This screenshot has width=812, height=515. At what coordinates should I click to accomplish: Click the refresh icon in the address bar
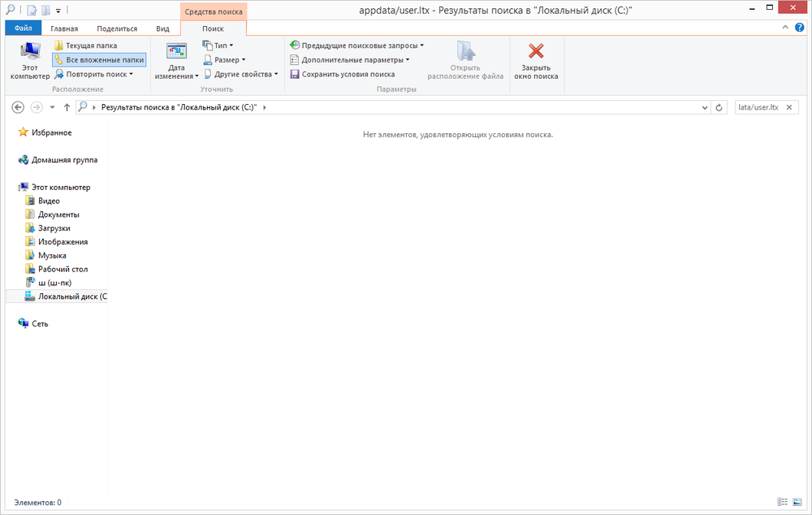[718, 106]
